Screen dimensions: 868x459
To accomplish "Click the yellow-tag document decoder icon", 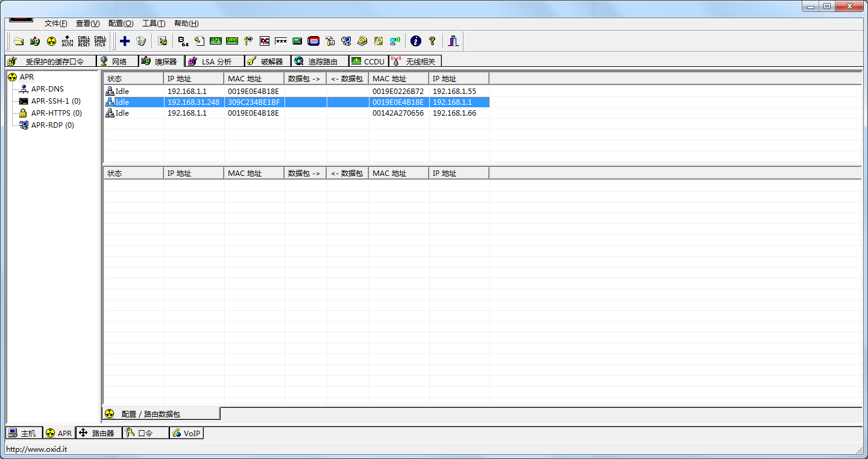I will 200,41.
